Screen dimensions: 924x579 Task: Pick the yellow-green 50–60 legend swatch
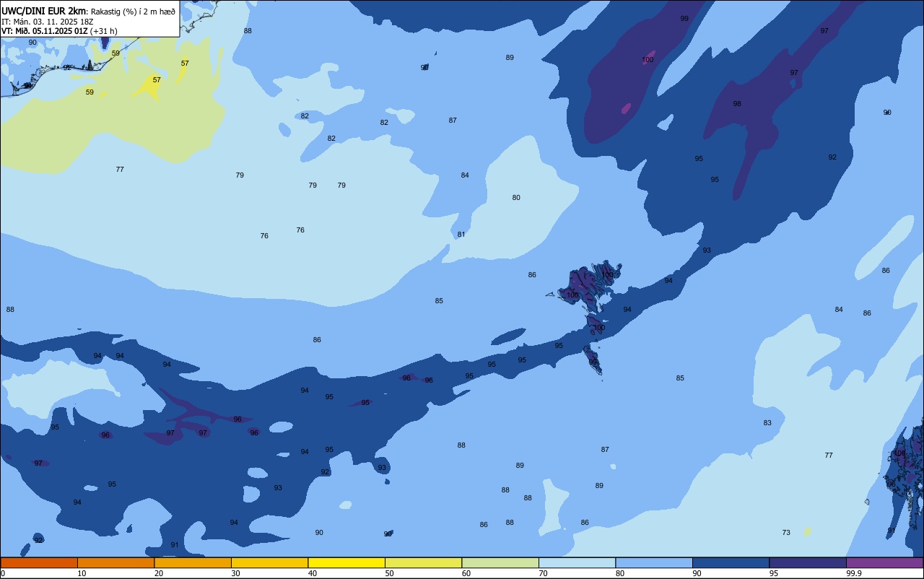(423, 562)
